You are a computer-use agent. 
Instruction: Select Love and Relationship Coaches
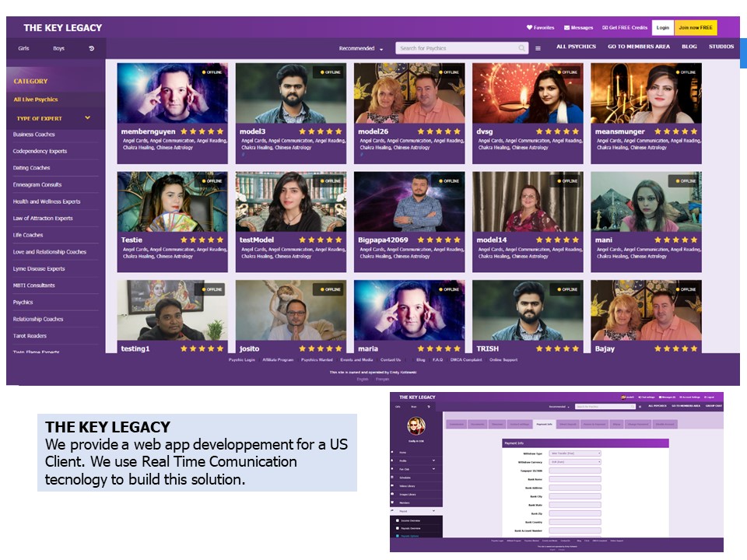[x=50, y=252]
